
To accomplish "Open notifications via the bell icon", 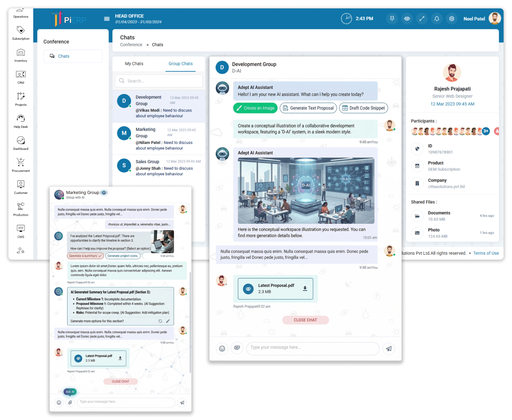I will [x=437, y=18].
